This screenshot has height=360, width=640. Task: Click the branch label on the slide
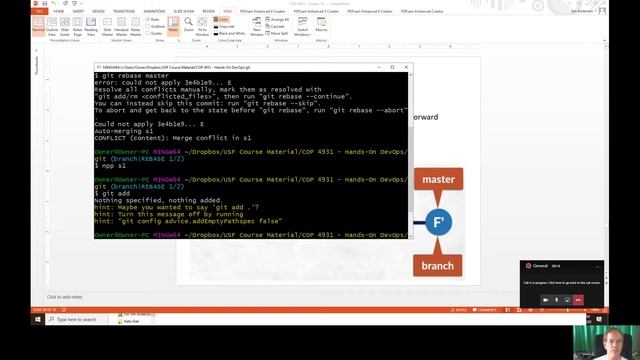tap(438, 266)
